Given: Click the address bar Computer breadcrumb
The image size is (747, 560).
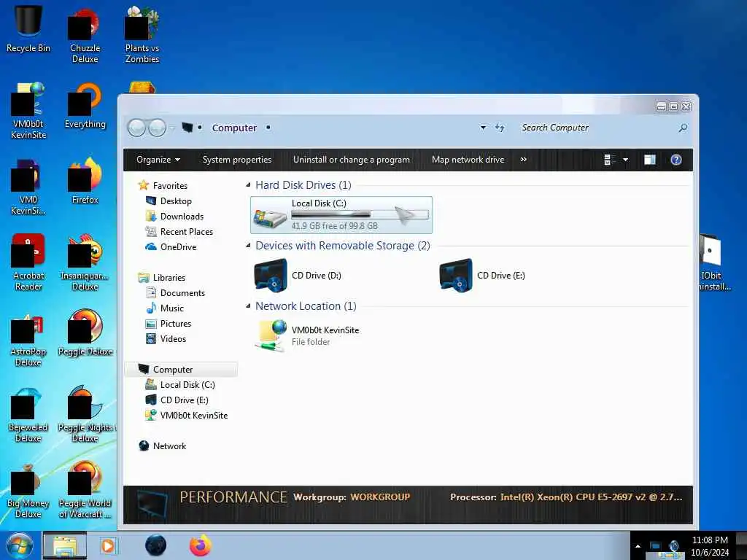Looking at the screenshot, I should pyautogui.click(x=234, y=128).
